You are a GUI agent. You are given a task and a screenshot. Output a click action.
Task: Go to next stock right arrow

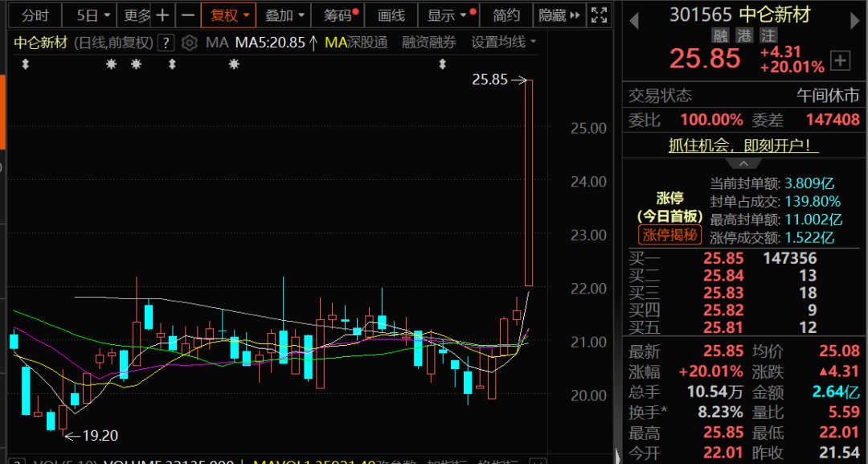point(855,21)
